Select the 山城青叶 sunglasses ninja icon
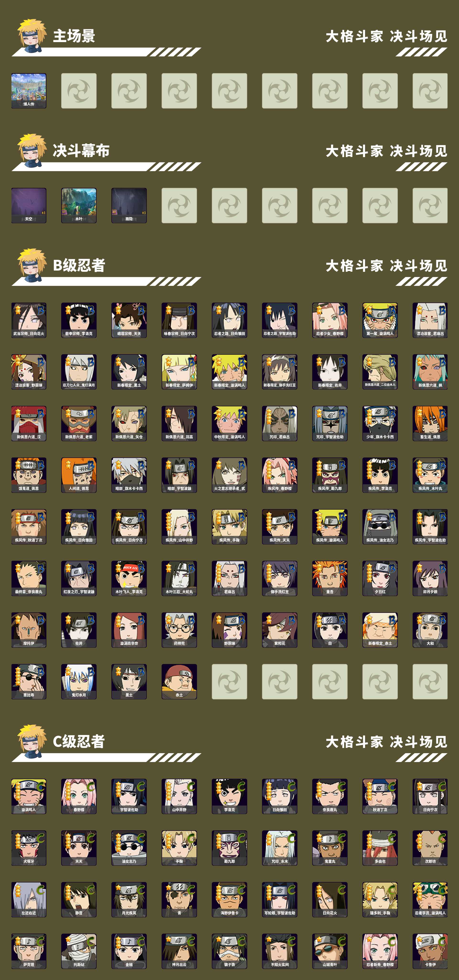Image resolution: width=459 pixels, height=980 pixels. [330, 951]
